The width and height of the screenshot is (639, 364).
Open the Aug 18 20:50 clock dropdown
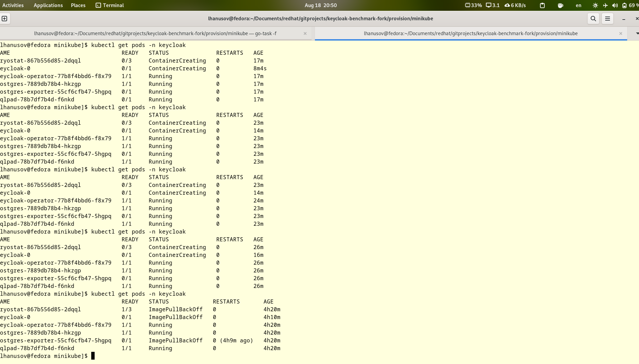[x=320, y=5]
